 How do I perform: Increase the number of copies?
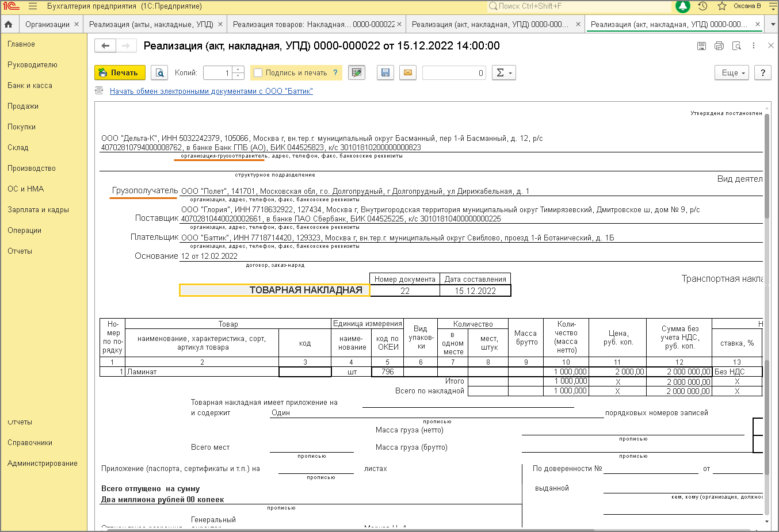point(238,70)
